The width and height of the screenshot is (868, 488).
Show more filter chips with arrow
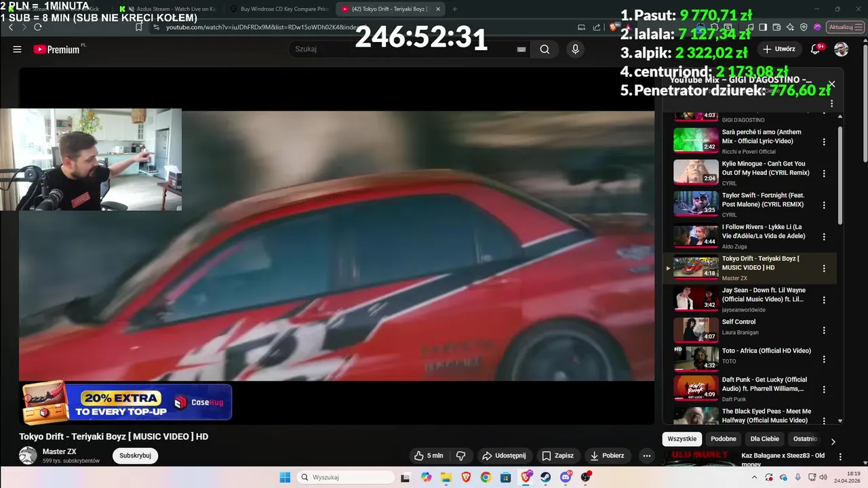[833, 442]
